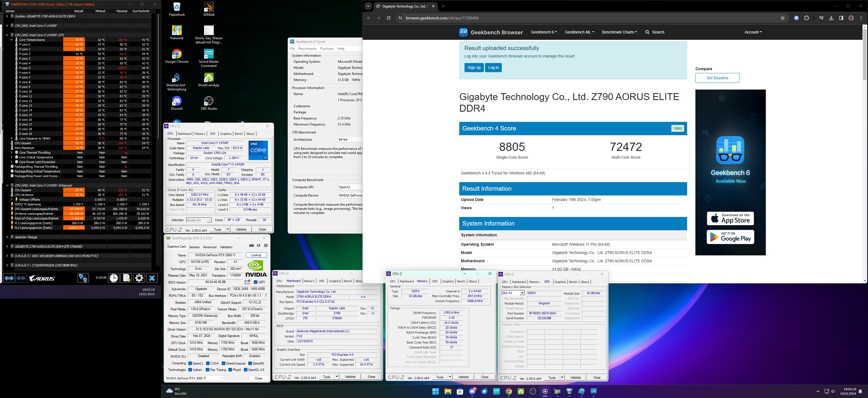Open Account dropdown on Geekbench site
The height and width of the screenshot is (398, 868).
[753, 32]
